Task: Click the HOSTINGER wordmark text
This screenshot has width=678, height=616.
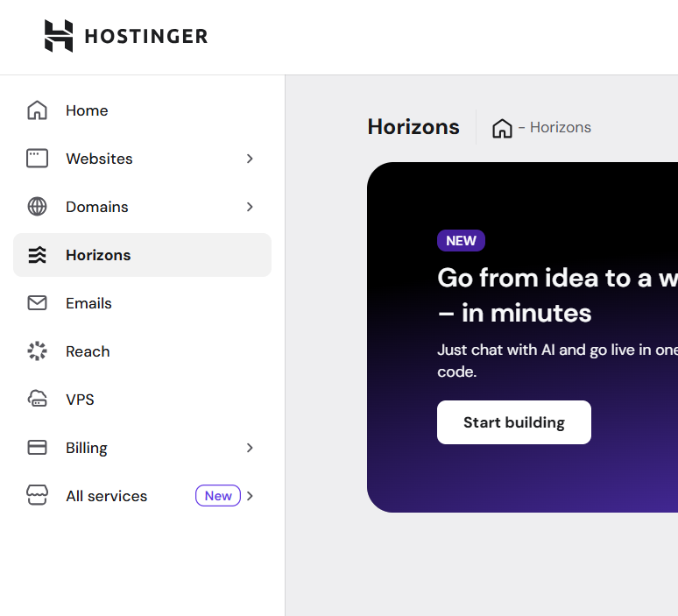Action: tap(146, 36)
